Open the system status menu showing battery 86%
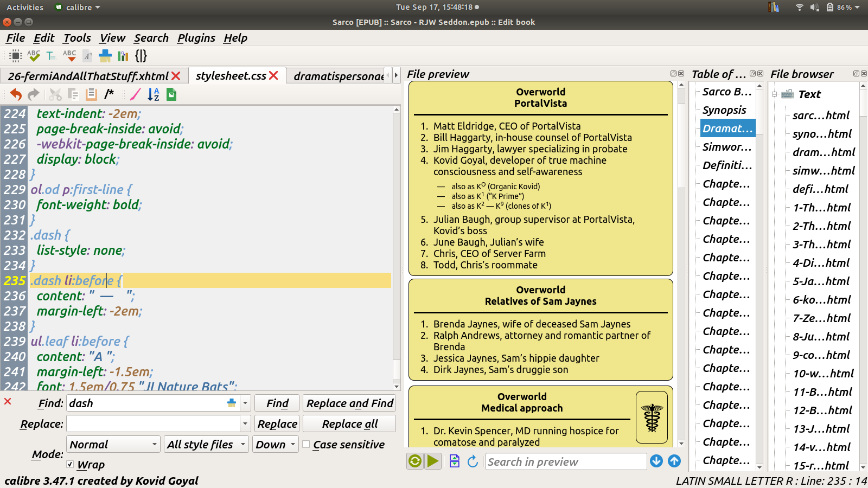868x488 pixels. click(x=828, y=7)
